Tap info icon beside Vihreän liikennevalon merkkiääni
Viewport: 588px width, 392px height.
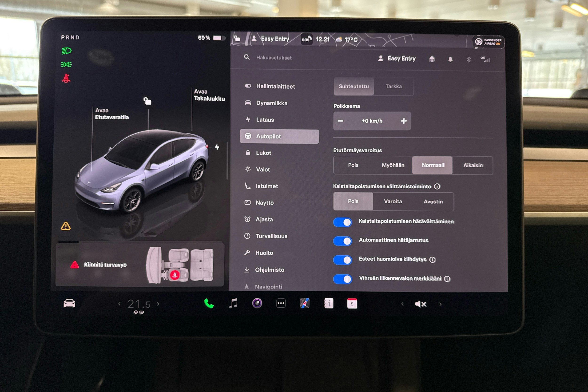point(447,279)
